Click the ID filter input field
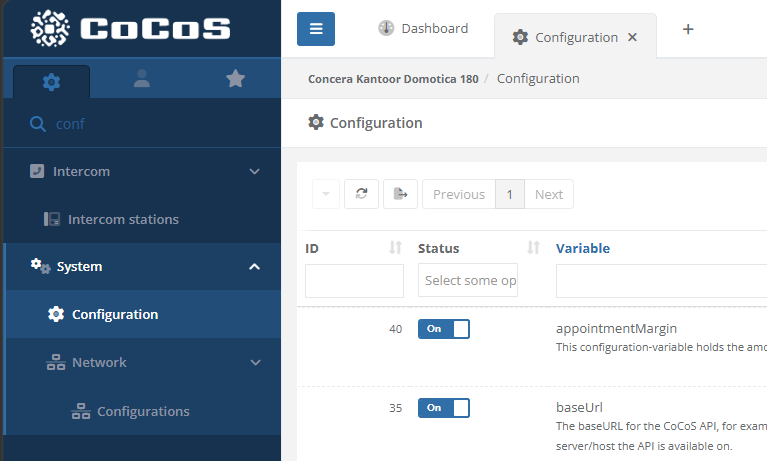Screen dimensions: 767x461 (354, 280)
